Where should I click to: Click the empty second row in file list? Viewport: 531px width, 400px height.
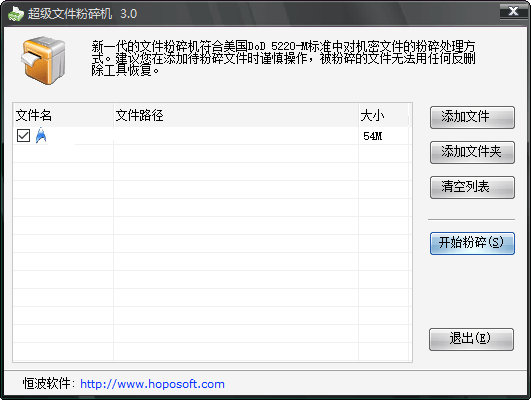[212, 153]
